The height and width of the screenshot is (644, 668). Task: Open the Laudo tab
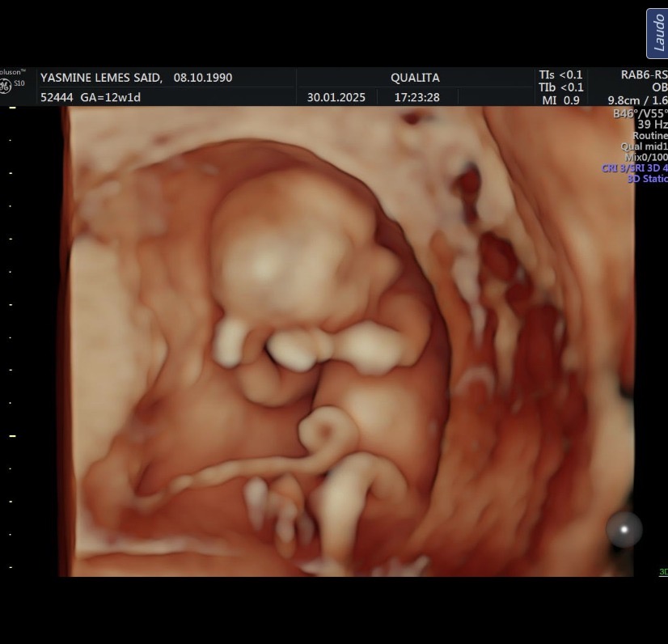657,34
